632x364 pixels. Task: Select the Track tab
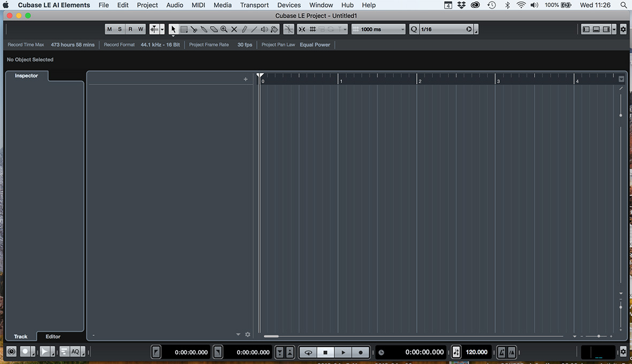(20, 337)
